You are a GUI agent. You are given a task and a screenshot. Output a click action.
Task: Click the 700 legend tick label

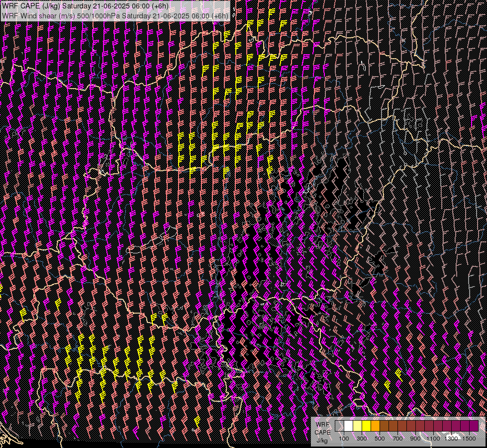pyautogui.click(x=397, y=439)
